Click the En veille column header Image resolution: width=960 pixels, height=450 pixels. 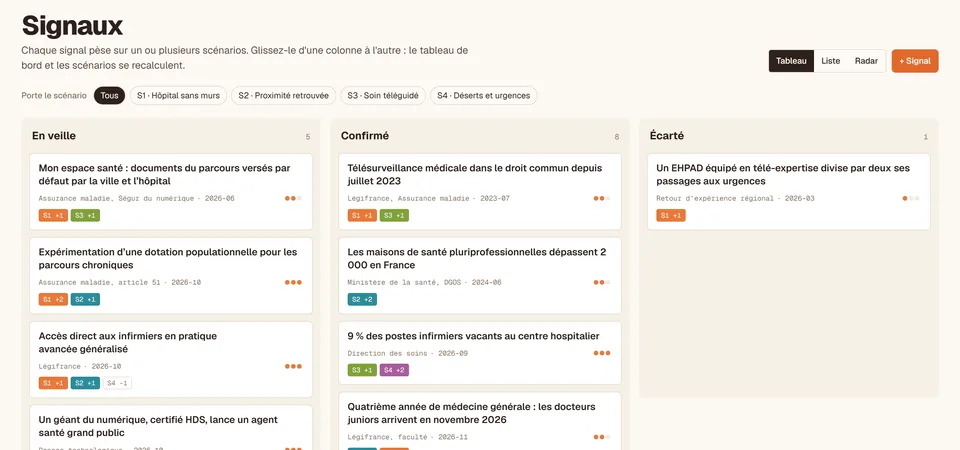[54, 136]
